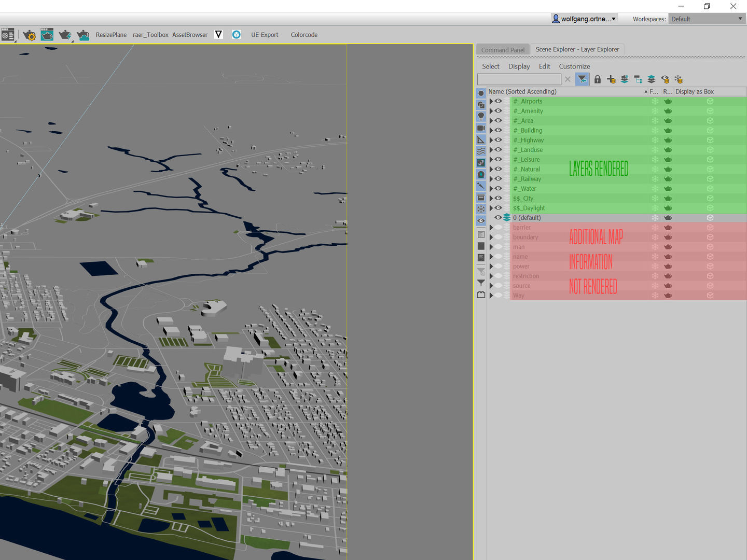Select the #_Natural layer name
Viewport: 747px width, 560px height.
(527, 169)
